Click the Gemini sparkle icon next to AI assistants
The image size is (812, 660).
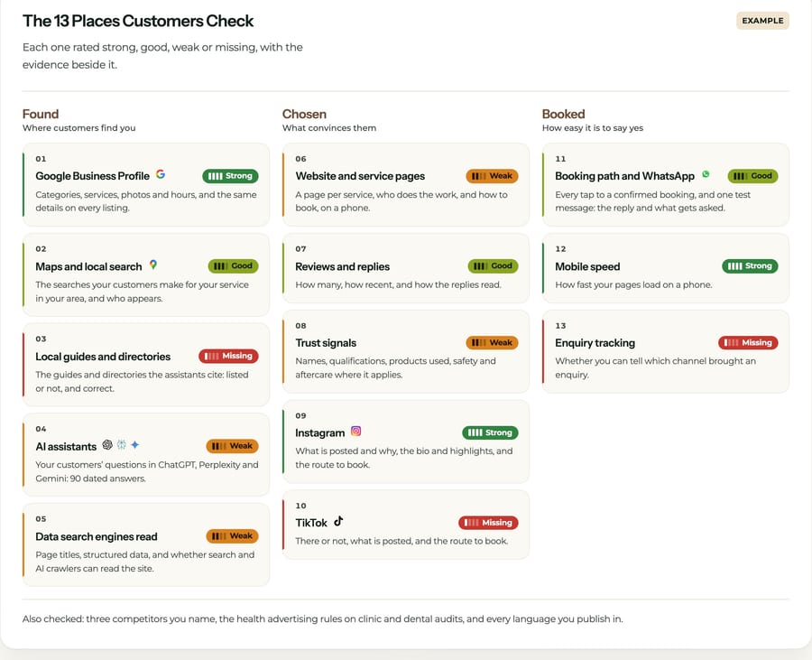pyautogui.click(x=135, y=444)
